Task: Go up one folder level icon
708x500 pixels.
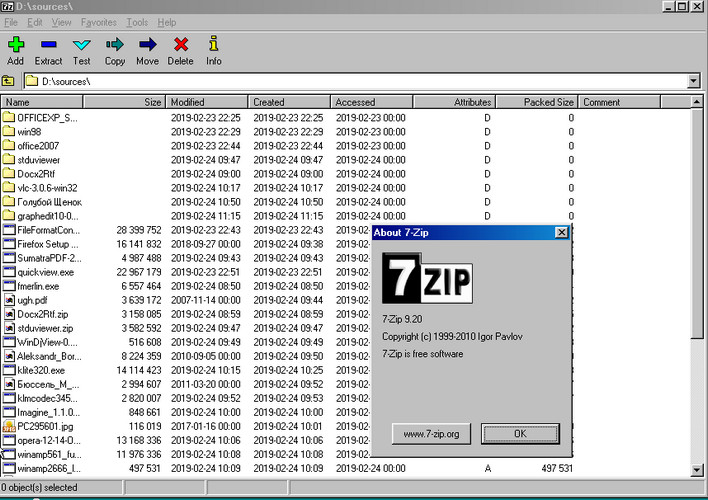Action: (x=8, y=81)
